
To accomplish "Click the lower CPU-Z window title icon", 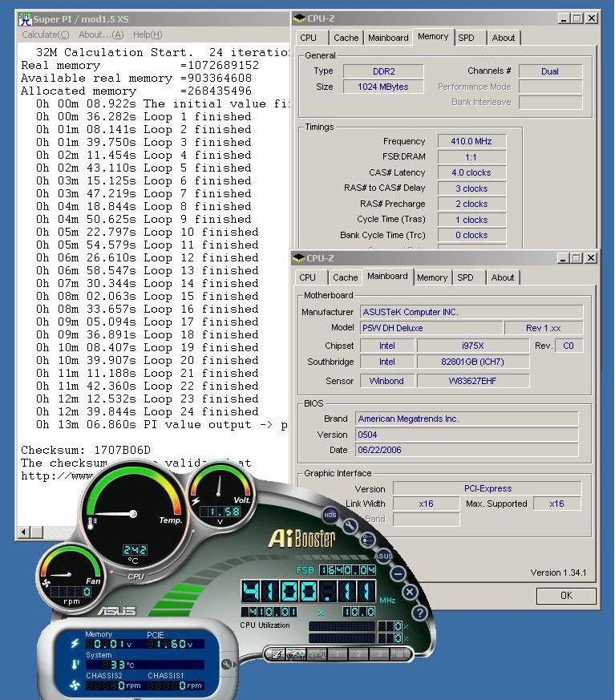I will pyautogui.click(x=298, y=258).
